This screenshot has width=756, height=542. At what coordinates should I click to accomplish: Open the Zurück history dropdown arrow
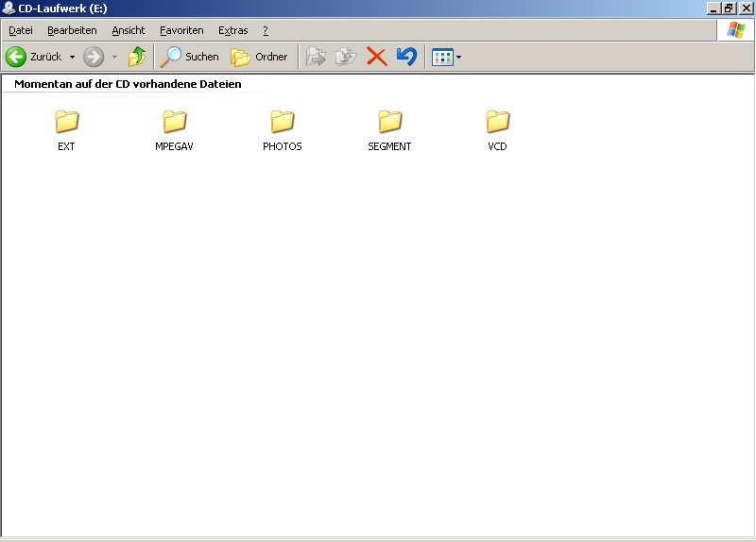[73, 57]
